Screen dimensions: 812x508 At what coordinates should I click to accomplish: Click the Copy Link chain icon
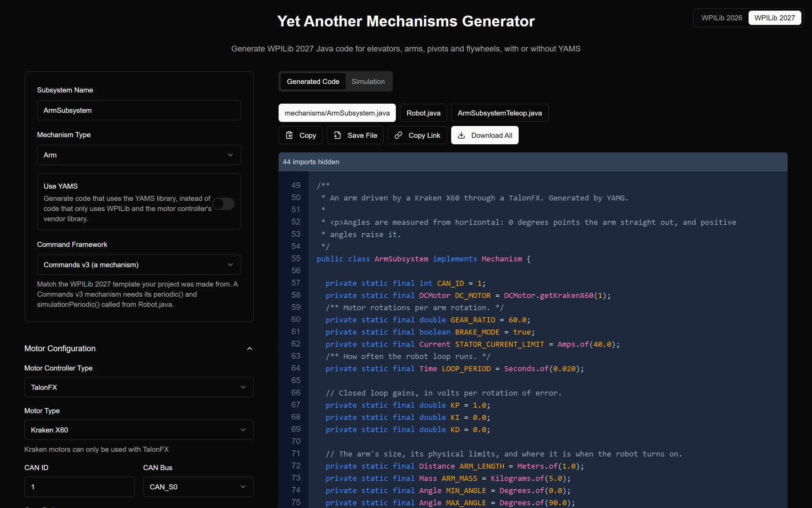click(398, 135)
